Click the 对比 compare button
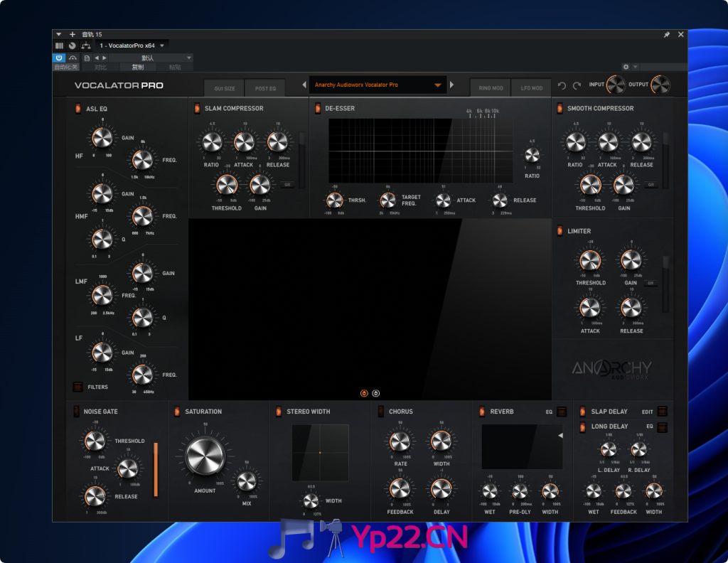 click(x=100, y=68)
